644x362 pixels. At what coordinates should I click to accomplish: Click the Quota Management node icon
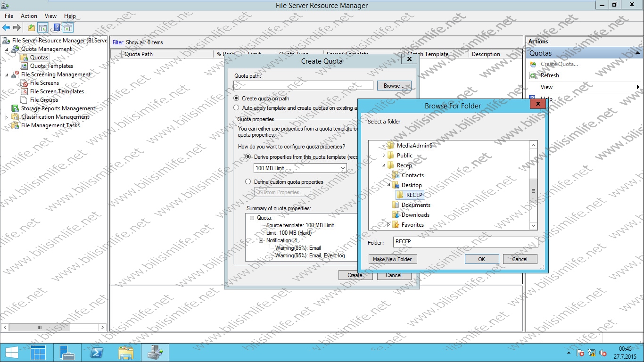point(16,49)
